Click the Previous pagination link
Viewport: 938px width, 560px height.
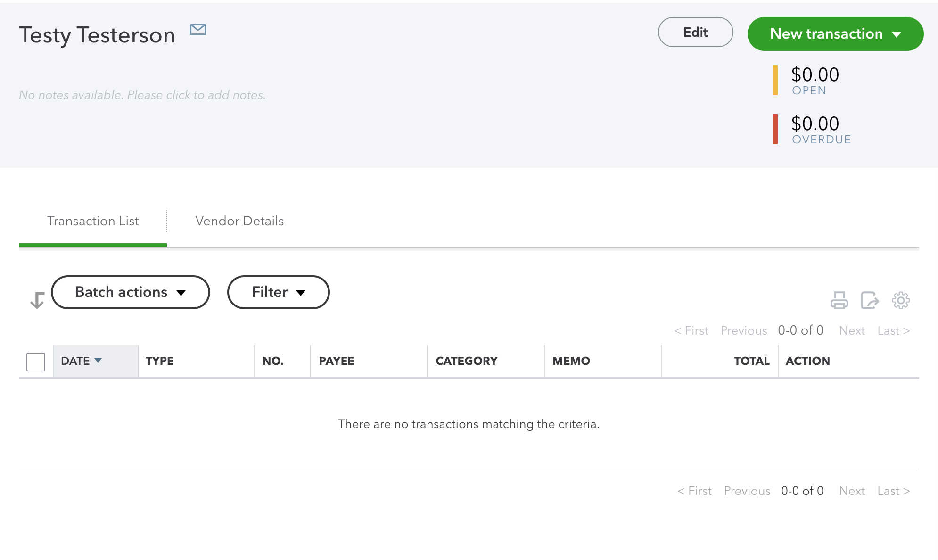click(743, 330)
